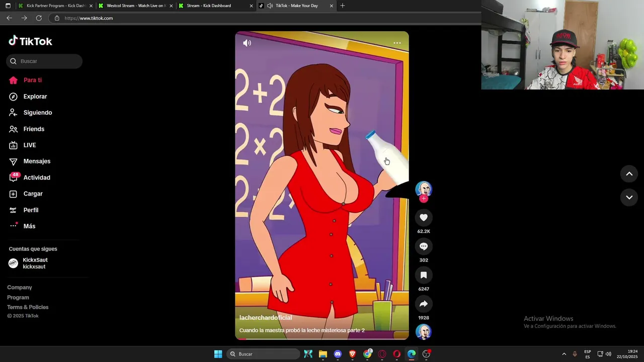Follow creator with the red plus badge
Image resolution: width=644 pixels, height=362 pixels.
(x=424, y=199)
